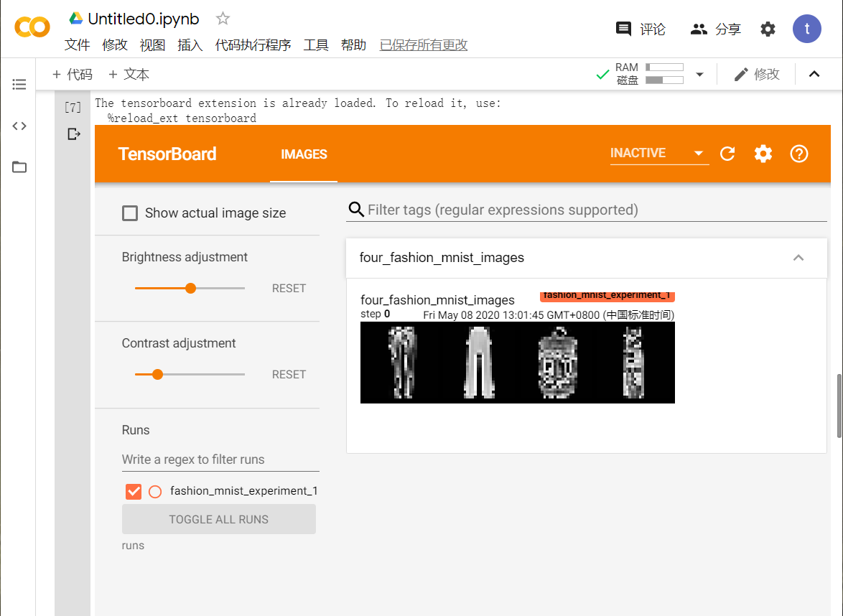Add a code cell with + 代码
The height and width of the screenshot is (616, 843).
pyautogui.click(x=73, y=74)
